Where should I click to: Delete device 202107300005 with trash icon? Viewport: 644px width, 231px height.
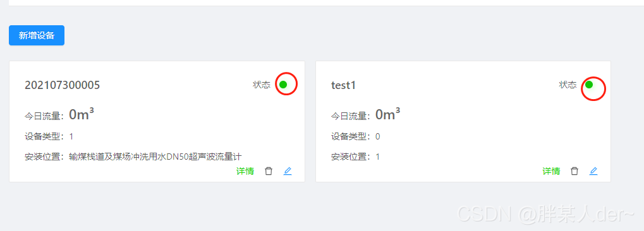coord(269,171)
